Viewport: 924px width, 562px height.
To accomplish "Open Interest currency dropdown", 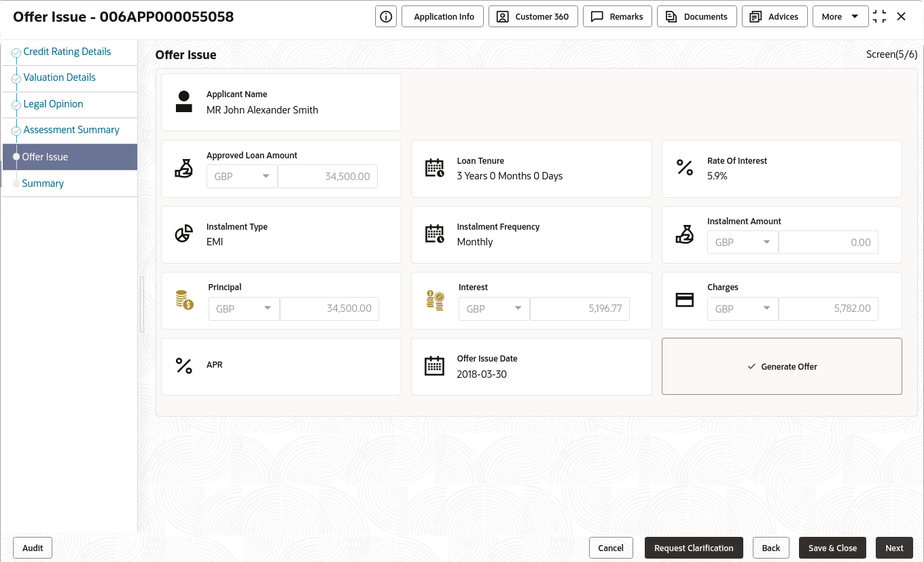I will [494, 309].
